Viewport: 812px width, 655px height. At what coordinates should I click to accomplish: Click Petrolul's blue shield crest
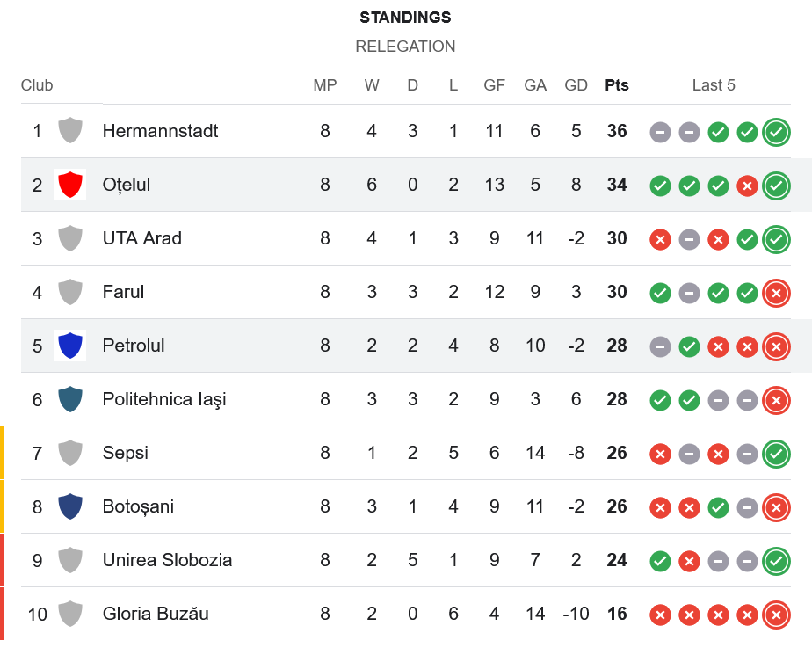[70, 346]
